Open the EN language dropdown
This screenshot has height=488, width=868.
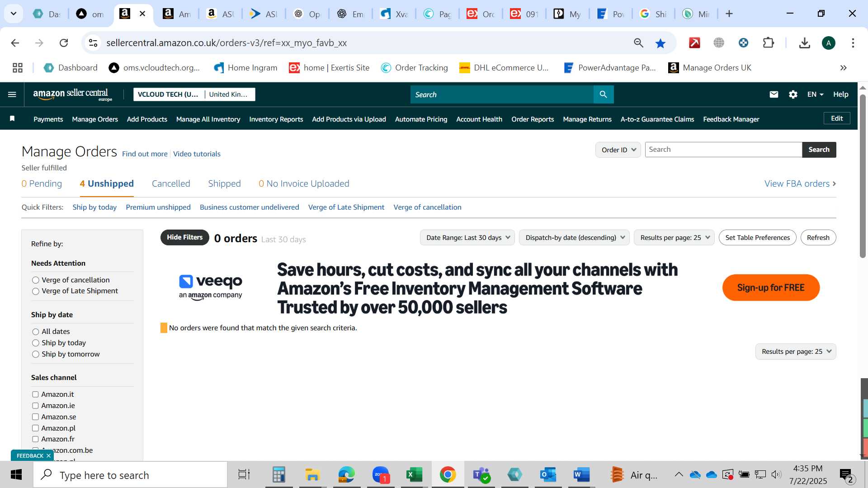[x=815, y=94]
